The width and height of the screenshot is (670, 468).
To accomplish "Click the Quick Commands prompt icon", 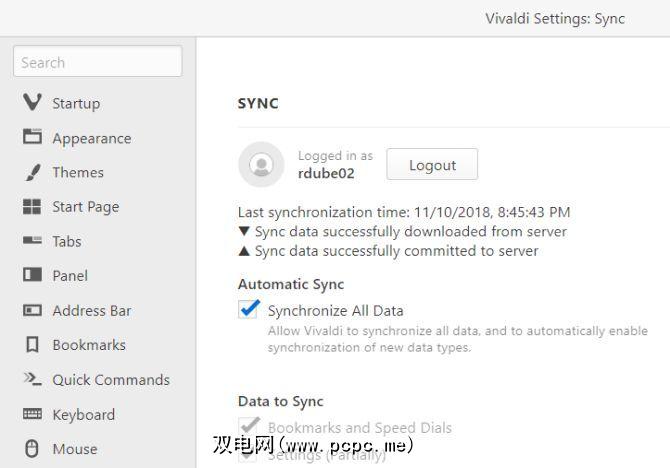I will [x=32, y=379].
